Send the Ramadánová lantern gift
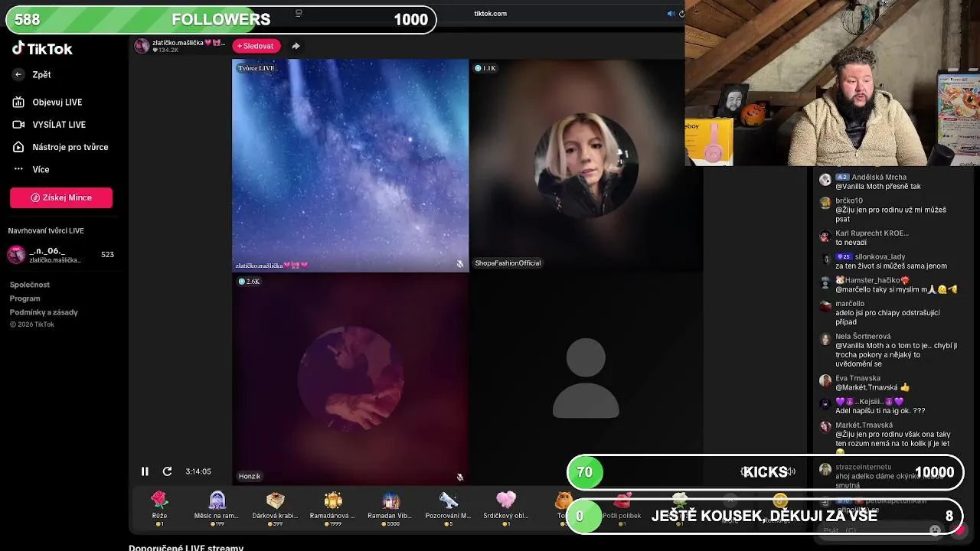 (333, 507)
